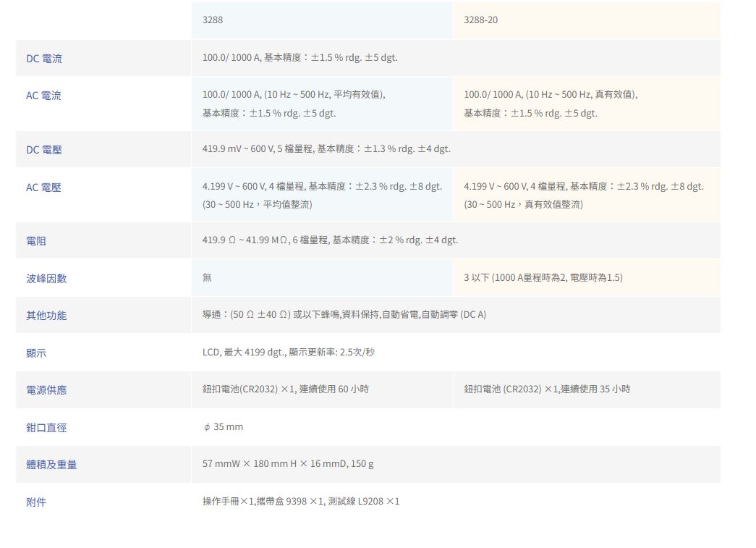Image resolution: width=756 pixels, height=548 pixels.
Task: Click the 波峰因數 row label
Action: 46,279
